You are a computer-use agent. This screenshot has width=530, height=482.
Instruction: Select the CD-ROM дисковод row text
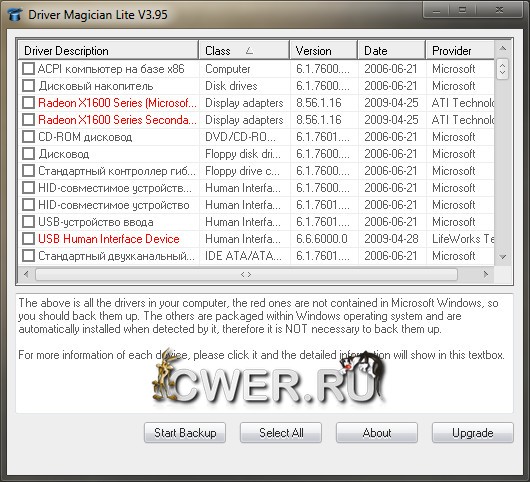tap(85, 137)
